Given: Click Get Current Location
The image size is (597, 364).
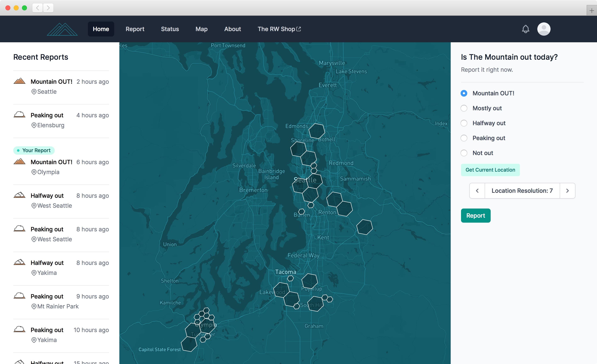Looking at the screenshot, I should point(490,170).
